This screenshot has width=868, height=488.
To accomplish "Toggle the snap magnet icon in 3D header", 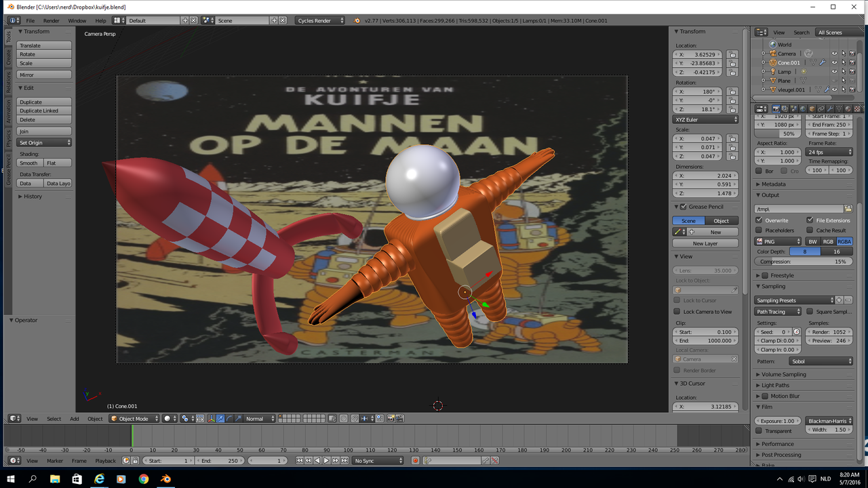I will coord(355,419).
